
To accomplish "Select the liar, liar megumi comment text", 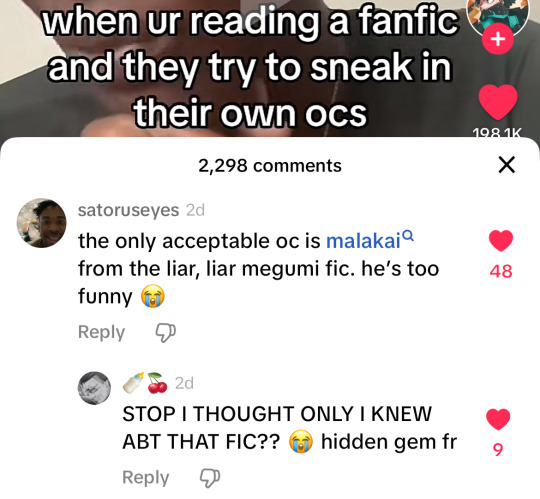I will click(259, 269).
